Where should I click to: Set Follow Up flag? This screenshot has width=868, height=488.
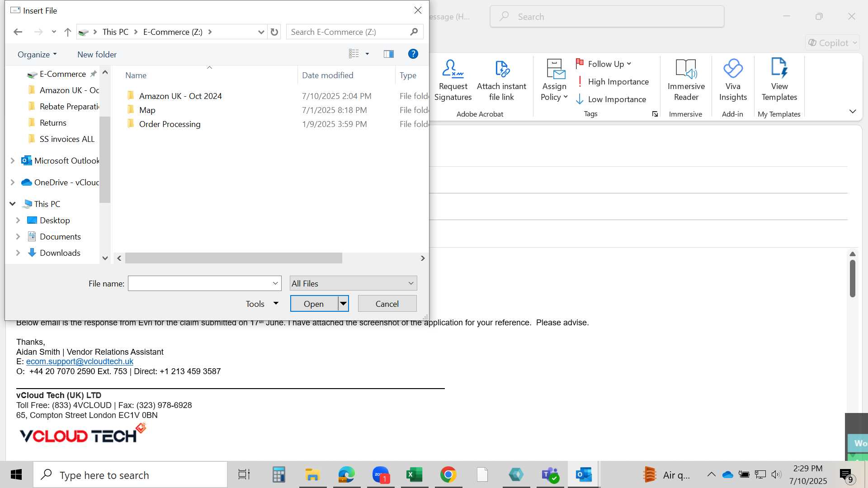(604, 64)
